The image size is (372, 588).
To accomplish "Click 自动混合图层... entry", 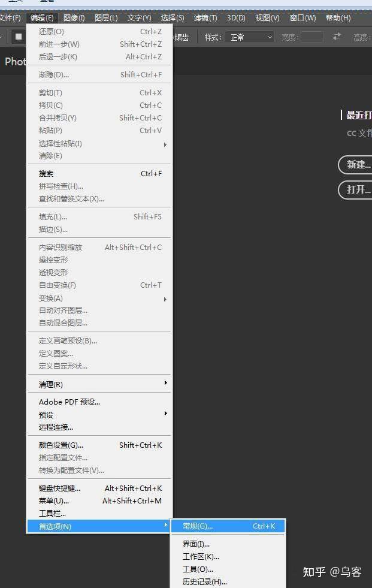I will pos(99,323).
